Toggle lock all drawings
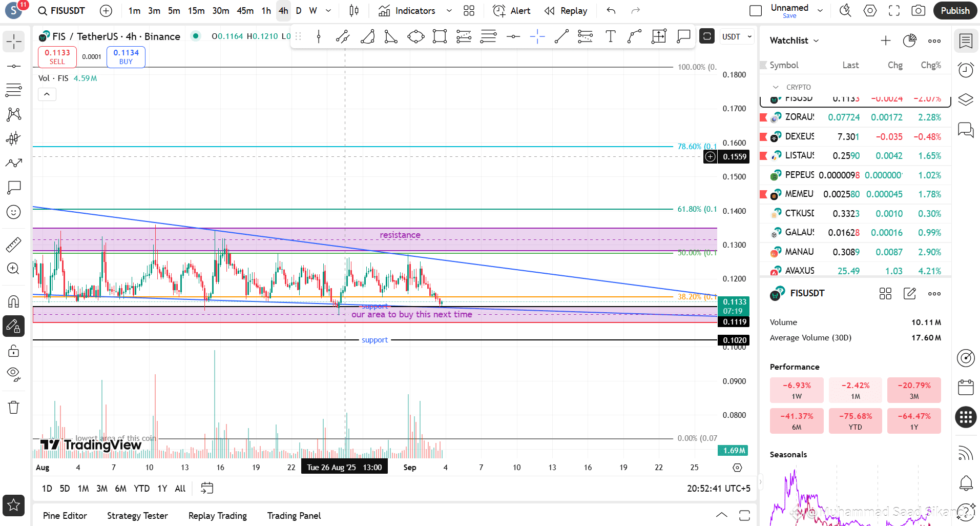 point(14,351)
